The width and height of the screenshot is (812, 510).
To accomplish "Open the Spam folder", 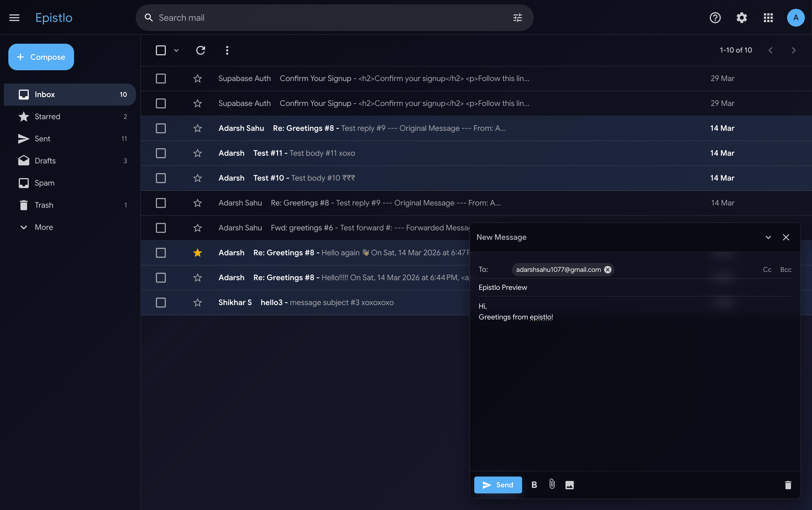I will (44, 183).
